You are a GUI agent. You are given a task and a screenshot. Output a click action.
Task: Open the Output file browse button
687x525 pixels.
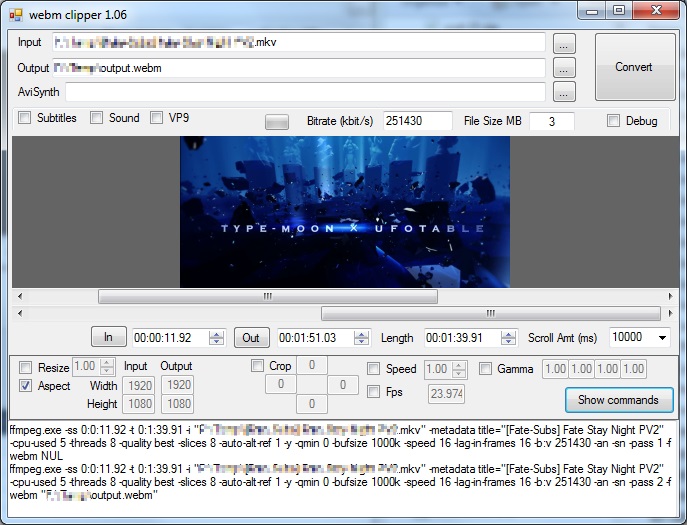point(564,67)
